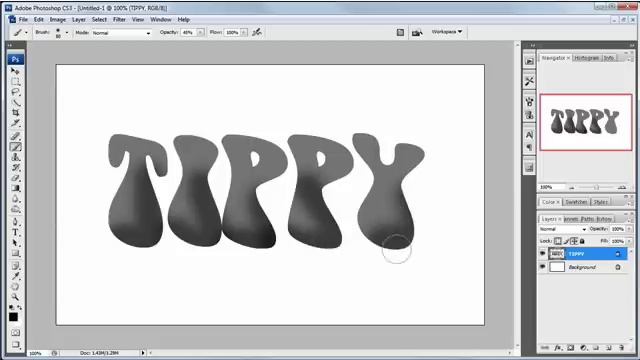Add a layer mask
640x360 pixels.
[x=571, y=348]
